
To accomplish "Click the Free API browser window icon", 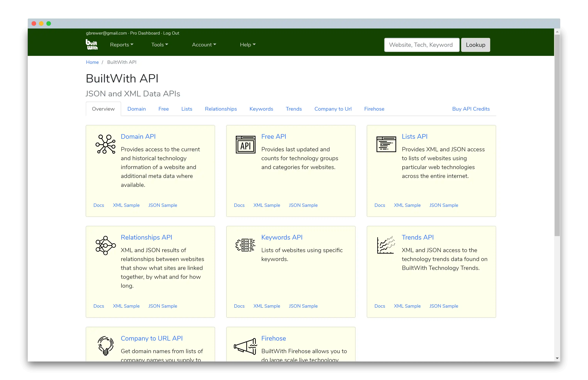I will pos(246,145).
